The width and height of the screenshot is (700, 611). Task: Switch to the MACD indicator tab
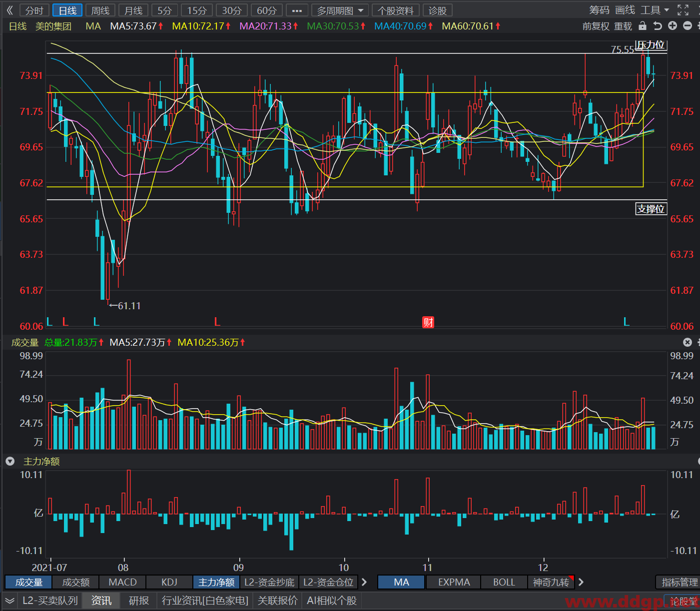(122, 582)
